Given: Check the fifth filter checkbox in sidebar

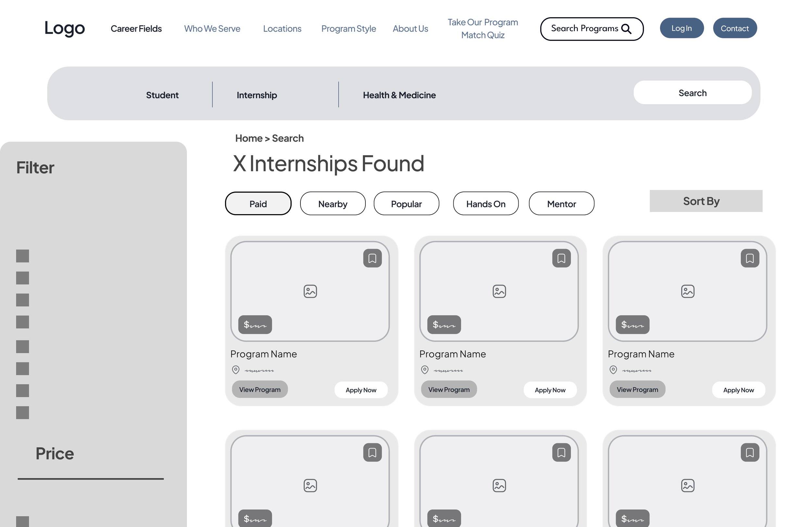Looking at the screenshot, I should pyautogui.click(x=22, y=347).
